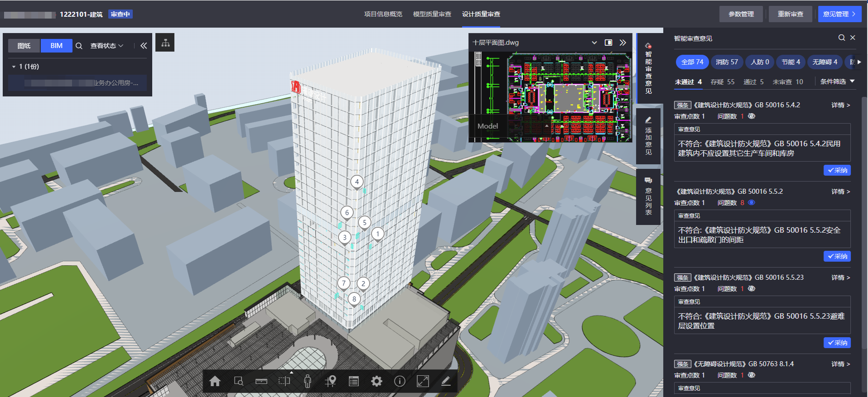Image resolution: width=868 pixels, height=397 pixels.
Task: Click issue marker 4 on the tower
Action: point(357,182)
